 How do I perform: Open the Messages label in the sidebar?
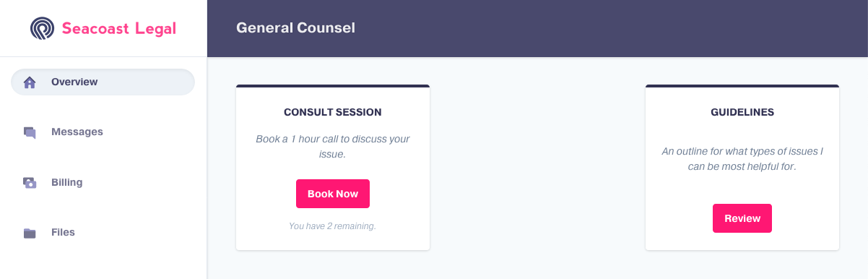(x=77, y=132)
